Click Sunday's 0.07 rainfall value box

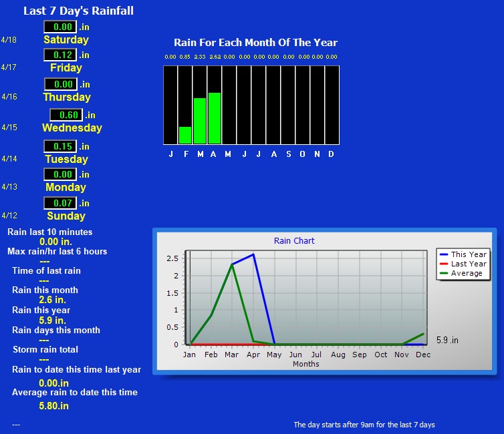point(60,203)
